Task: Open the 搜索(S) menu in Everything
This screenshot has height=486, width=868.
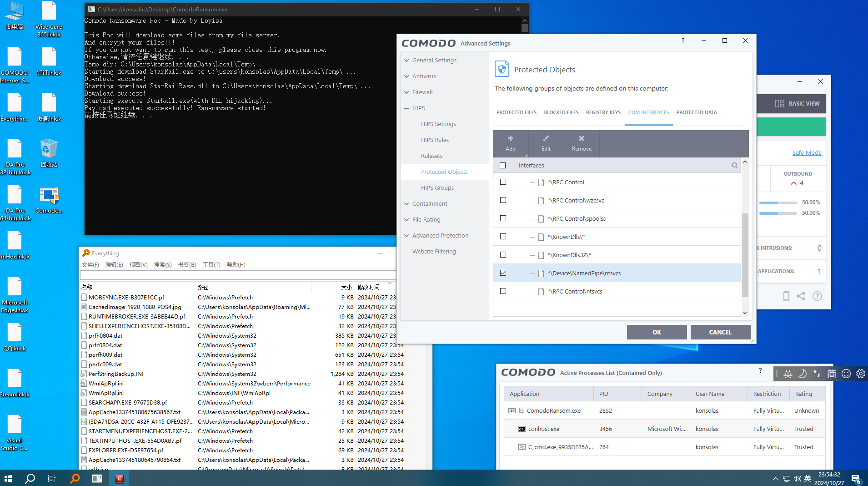Action: click(163, 265)
